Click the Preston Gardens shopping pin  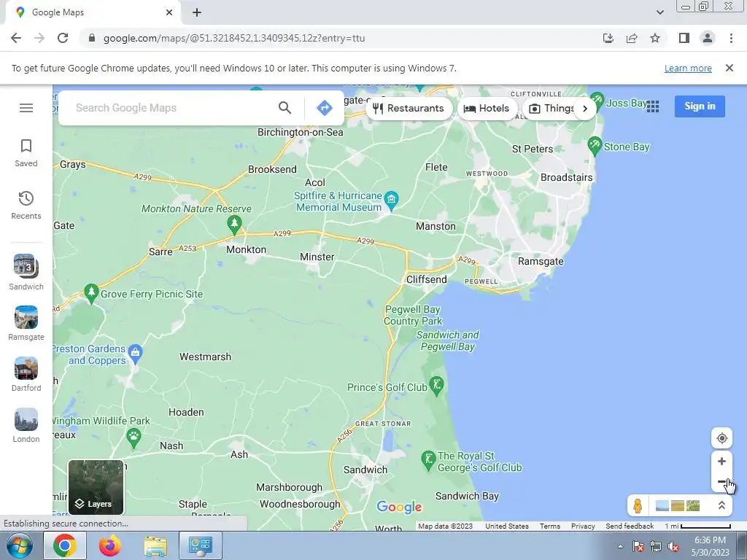[135, 354]
